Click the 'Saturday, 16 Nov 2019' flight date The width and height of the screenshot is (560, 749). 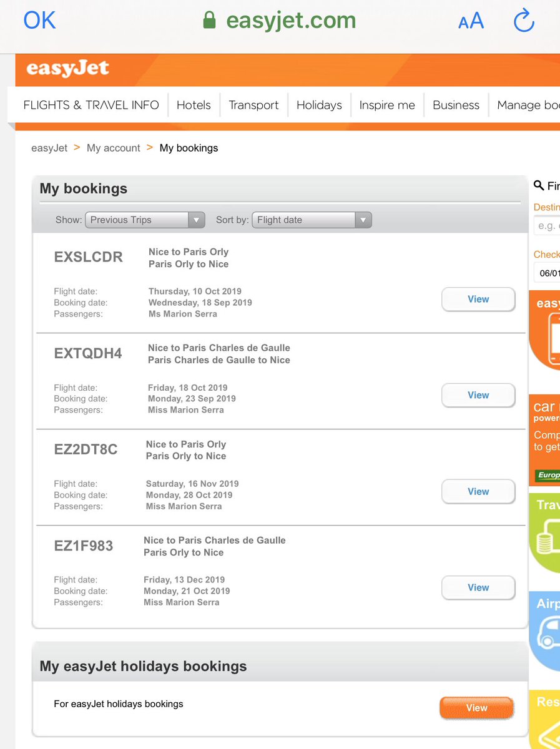192,484
